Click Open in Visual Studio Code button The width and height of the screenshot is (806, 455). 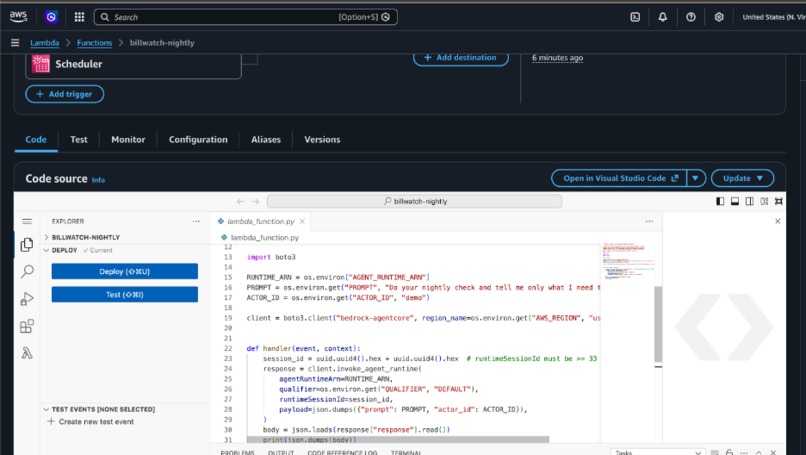point(619,178)
